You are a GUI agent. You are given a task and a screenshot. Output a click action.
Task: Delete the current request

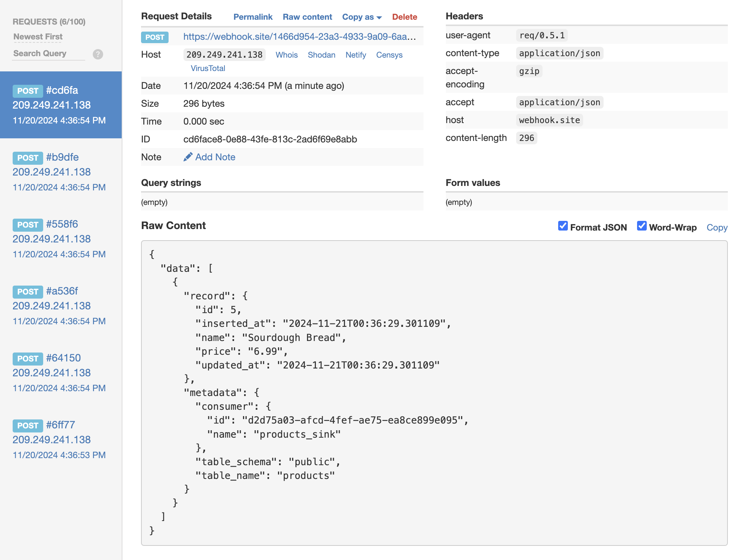[404, 17]
